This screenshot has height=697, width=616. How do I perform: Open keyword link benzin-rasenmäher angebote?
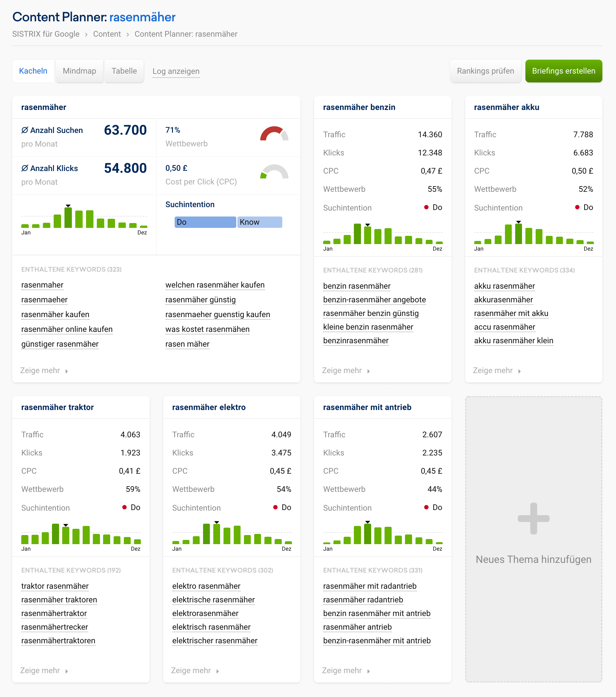click(x=374, y=300)
